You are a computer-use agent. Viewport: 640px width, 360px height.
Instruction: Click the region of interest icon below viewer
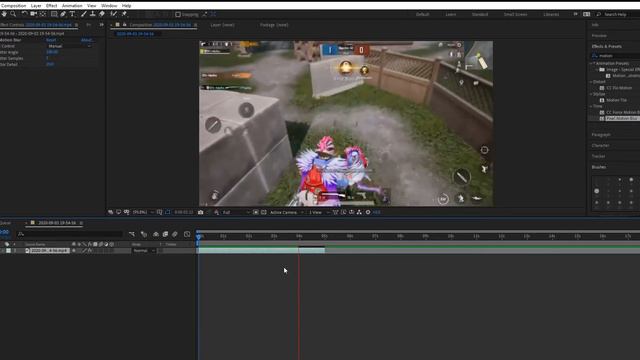[x=256, y=212]
